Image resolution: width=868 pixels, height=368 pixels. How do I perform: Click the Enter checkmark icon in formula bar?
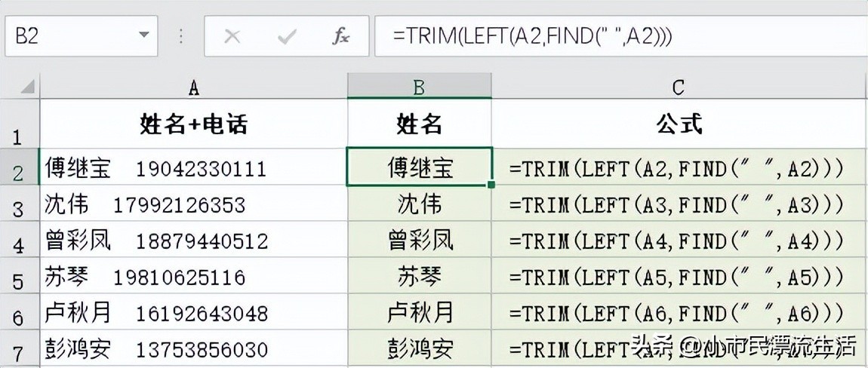pyautogui.click(x=287, y=36)
